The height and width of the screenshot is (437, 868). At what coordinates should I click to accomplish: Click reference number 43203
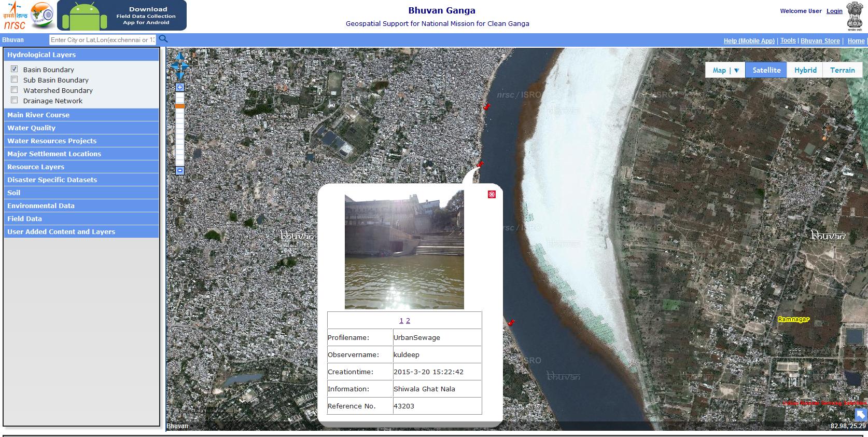404,406
